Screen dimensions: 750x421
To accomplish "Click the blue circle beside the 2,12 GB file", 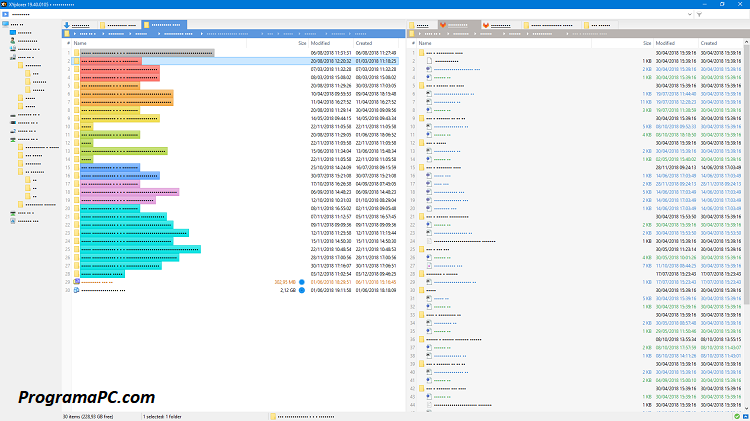I will pyautogui.click(x=303, y=291).
